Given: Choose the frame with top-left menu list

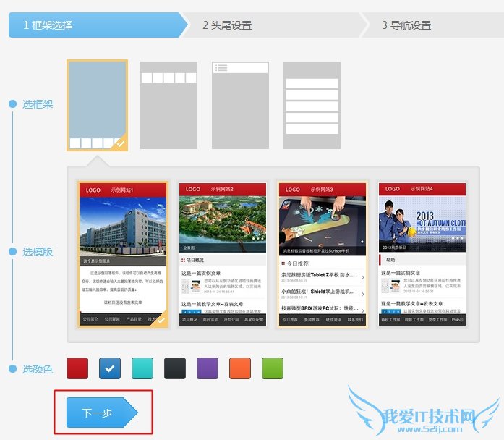Looking at the screenshot, I should point(240,105).
